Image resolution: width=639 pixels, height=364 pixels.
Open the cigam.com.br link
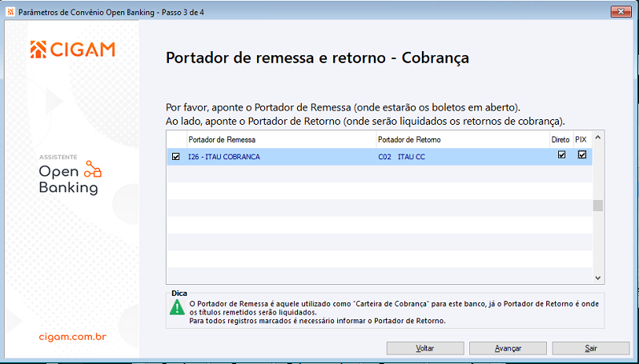73,337
